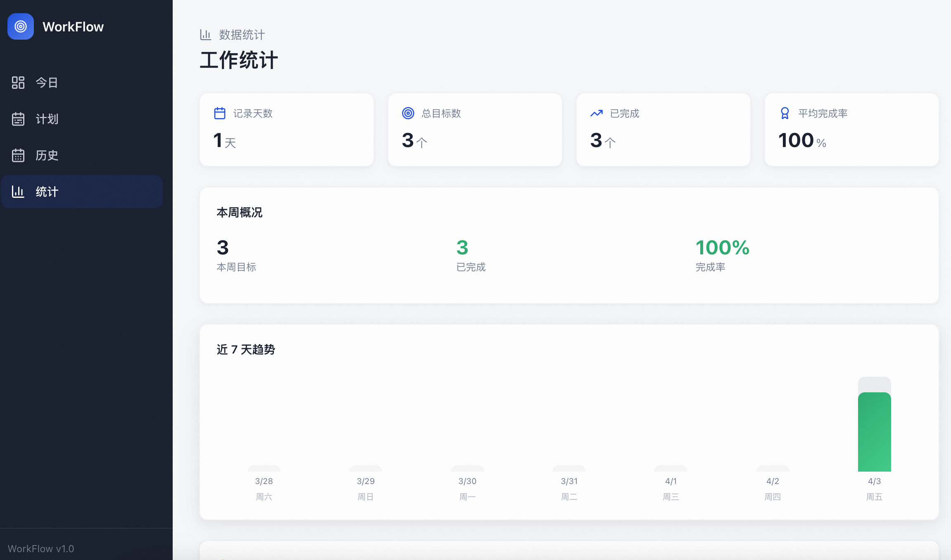Click the 历史 calendar icon in sidebar
Image resolution: width=951 pixels, height=560 pixels.
[x=18, y=155]
